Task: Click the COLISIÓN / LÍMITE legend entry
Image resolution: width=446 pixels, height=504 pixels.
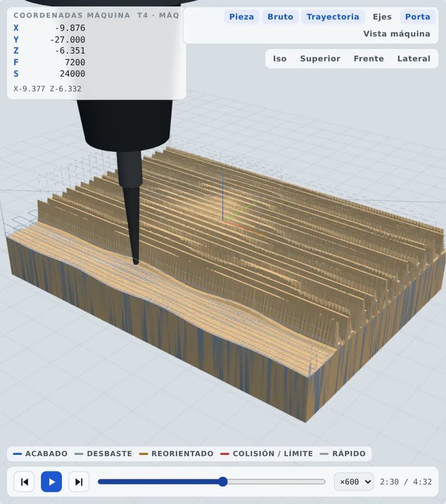Action: pyautogui.click(x=267, y=453)
